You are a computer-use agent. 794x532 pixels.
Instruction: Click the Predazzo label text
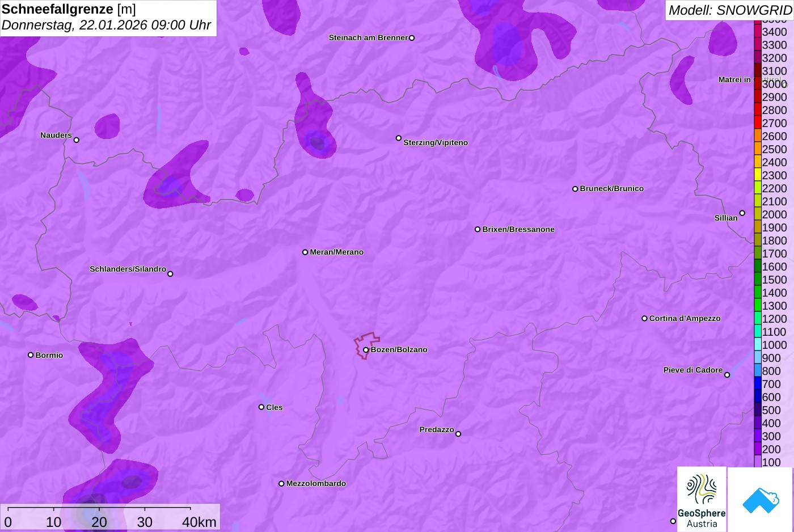pyautogui.click(x=437, y=429)
